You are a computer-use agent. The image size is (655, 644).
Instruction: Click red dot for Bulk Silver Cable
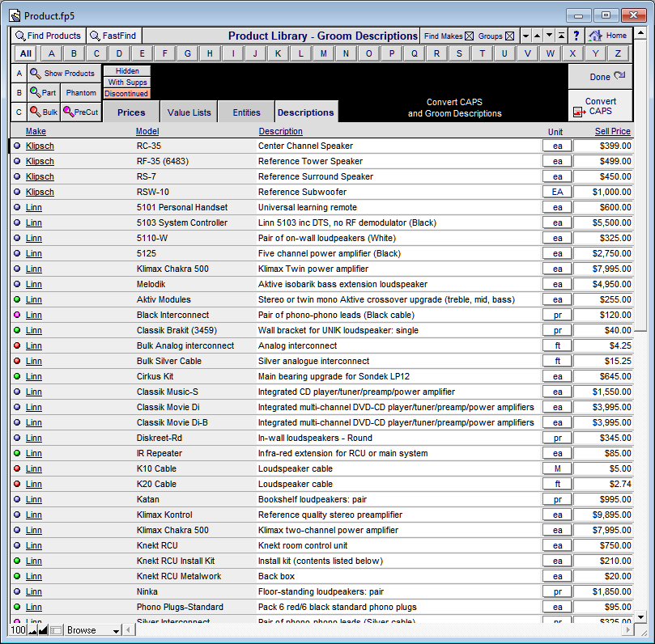coord(17,361)
